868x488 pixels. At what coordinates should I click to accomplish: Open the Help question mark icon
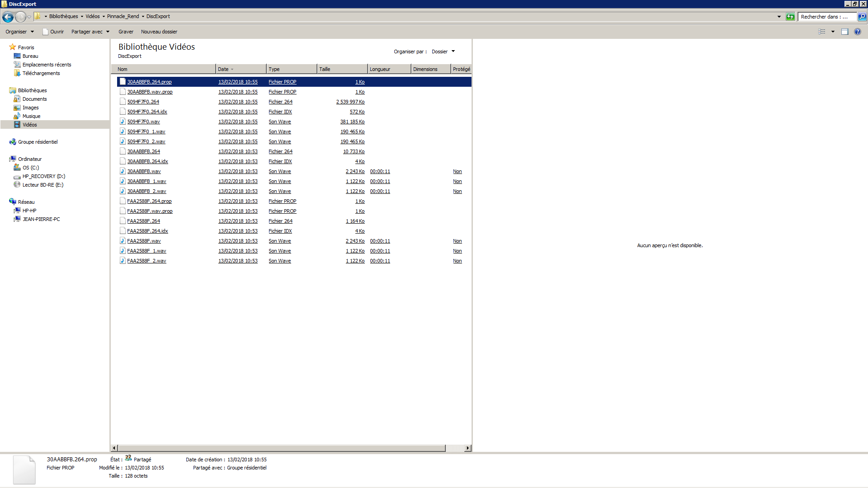(858, 32)
